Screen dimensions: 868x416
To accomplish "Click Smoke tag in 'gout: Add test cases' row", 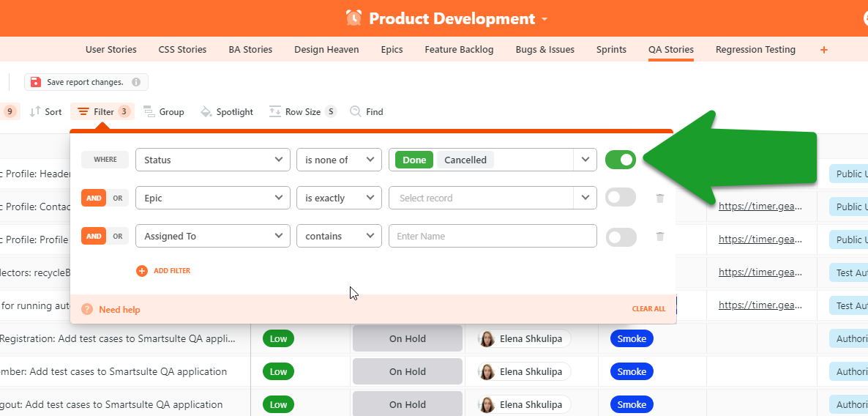I will pyautogui.click(x=632, y=404).
